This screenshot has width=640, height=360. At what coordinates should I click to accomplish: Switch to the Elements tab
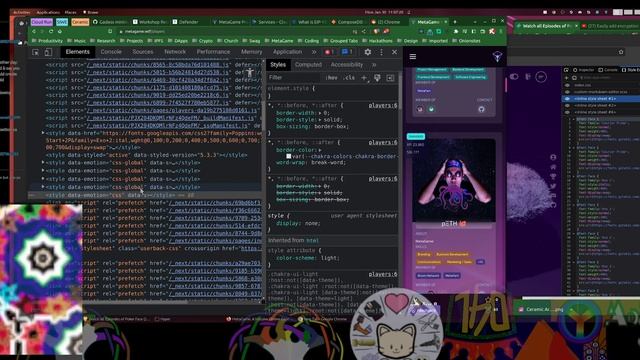tap(78, 52)
